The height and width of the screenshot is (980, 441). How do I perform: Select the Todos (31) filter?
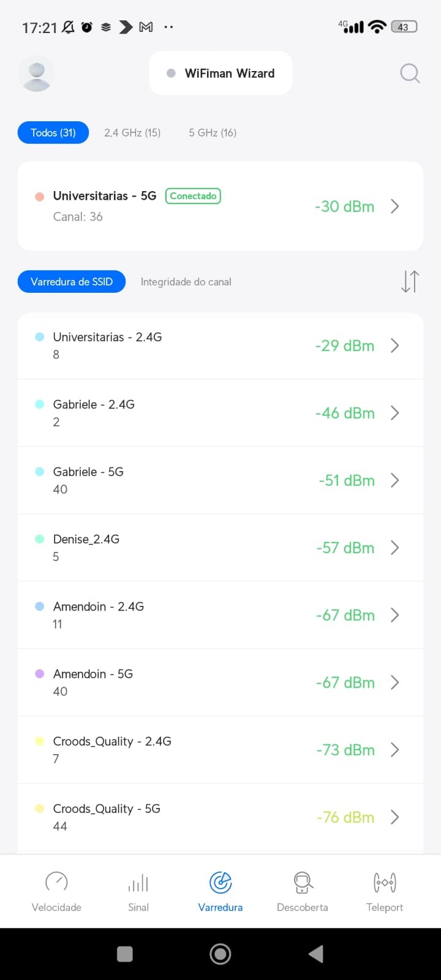click(x=53, y=133)
